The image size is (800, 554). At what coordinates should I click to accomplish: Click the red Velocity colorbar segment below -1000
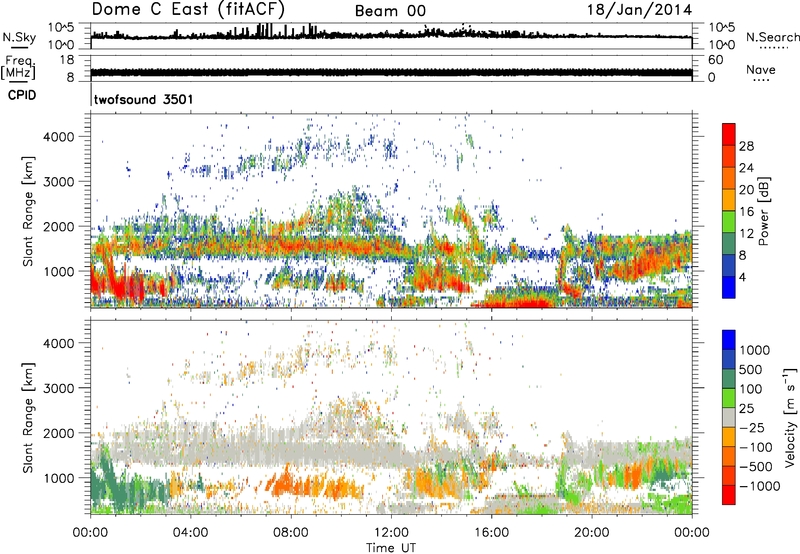pos(729,495)
